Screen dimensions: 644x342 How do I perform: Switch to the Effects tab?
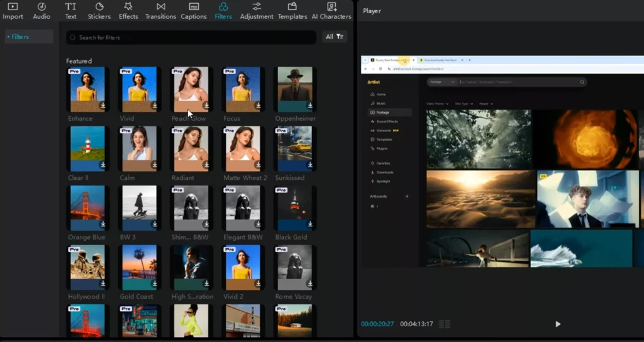point(128,11)
